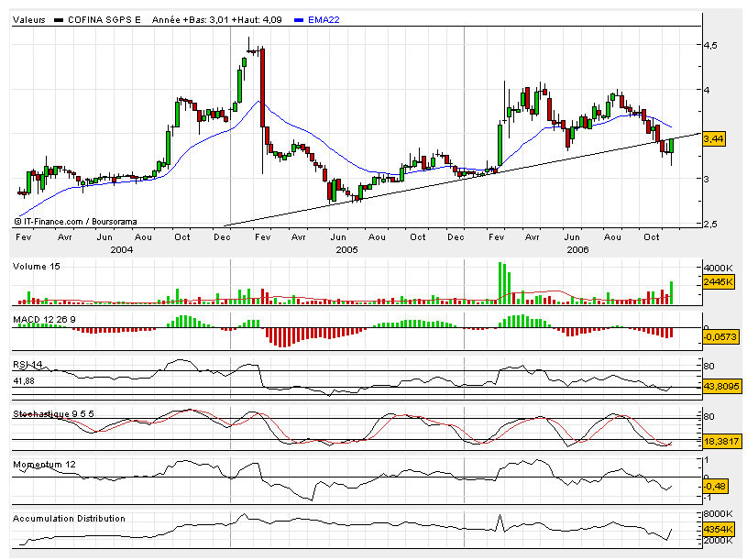This screenshot has height=560, width=747.
Task: Click the 2000K accumulation axis label
Action: [719, 540]
